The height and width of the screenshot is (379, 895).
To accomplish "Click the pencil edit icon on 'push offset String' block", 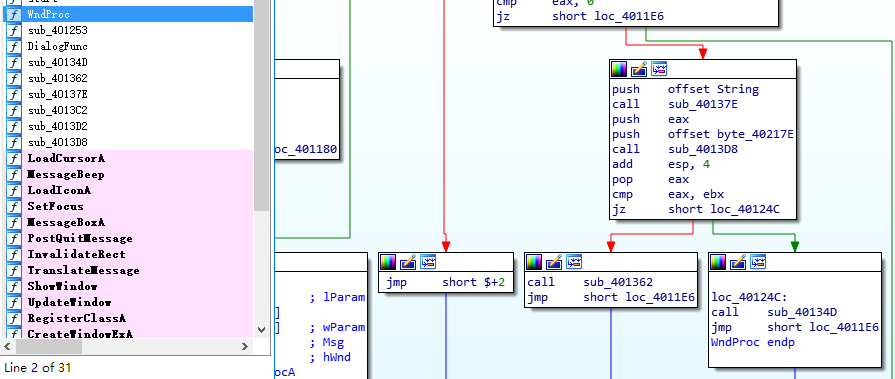I will click(639, 69).
